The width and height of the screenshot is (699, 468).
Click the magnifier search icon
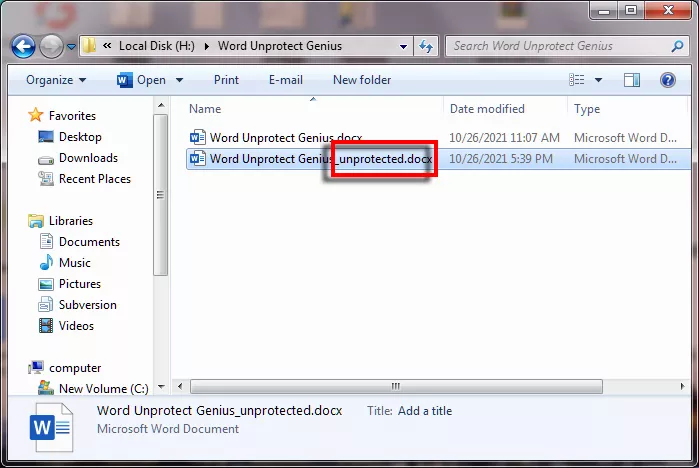[x=678, y=46]
